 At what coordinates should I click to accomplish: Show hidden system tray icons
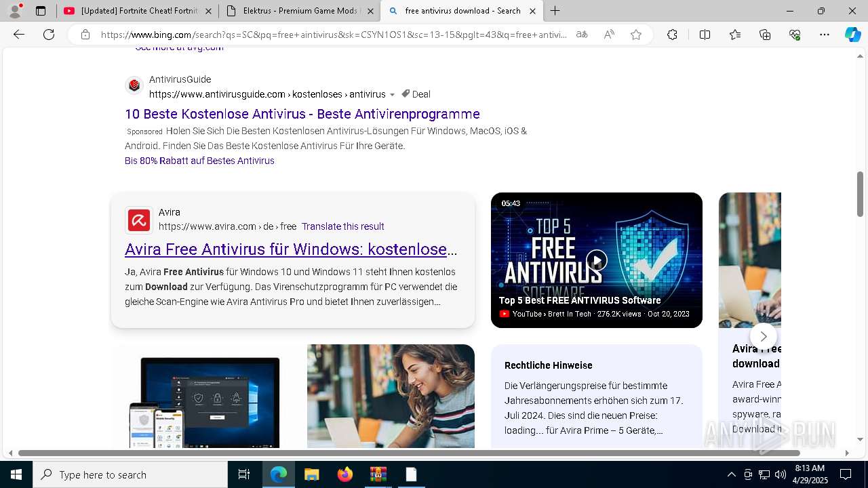[x=731, y=474]
